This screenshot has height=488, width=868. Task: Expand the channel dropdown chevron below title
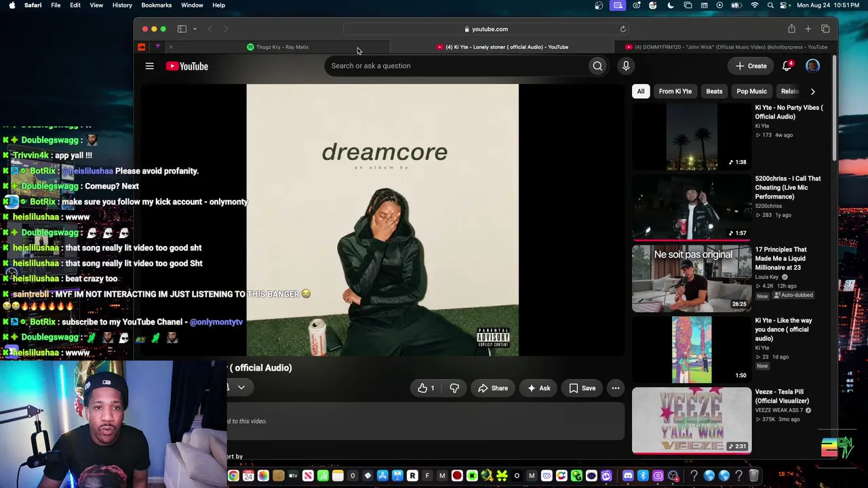[x=241, y=388]
